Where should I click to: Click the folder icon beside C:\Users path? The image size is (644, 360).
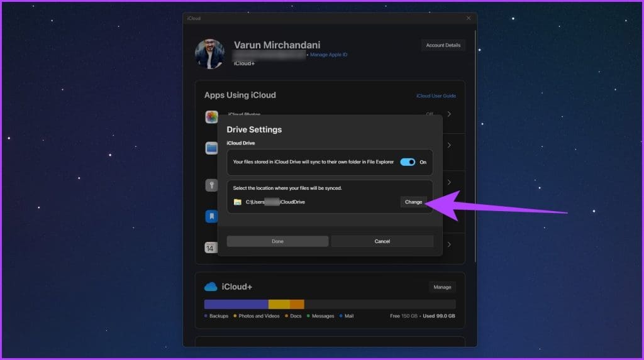[x=237, y=202]
